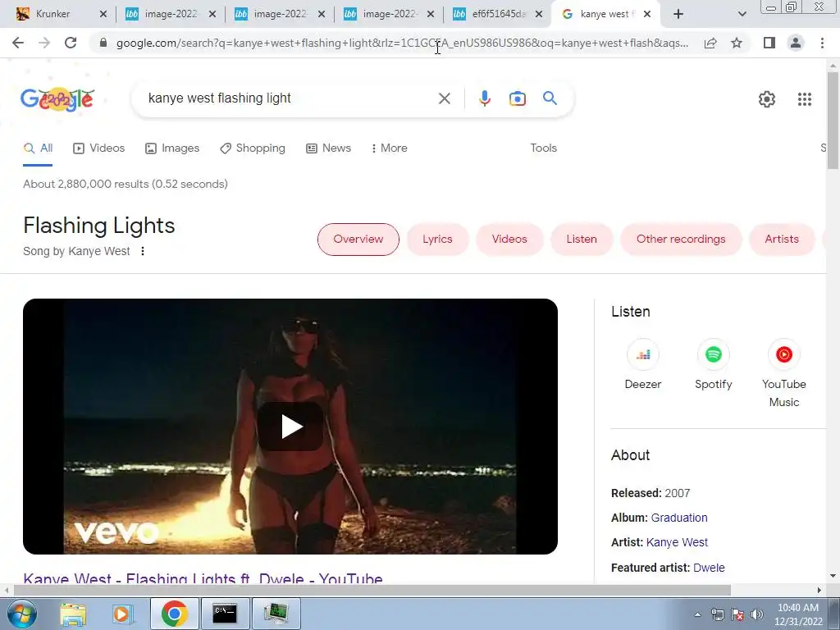Open Deezer listen option
The image size is (840, 630).
(x=643, y=363)
